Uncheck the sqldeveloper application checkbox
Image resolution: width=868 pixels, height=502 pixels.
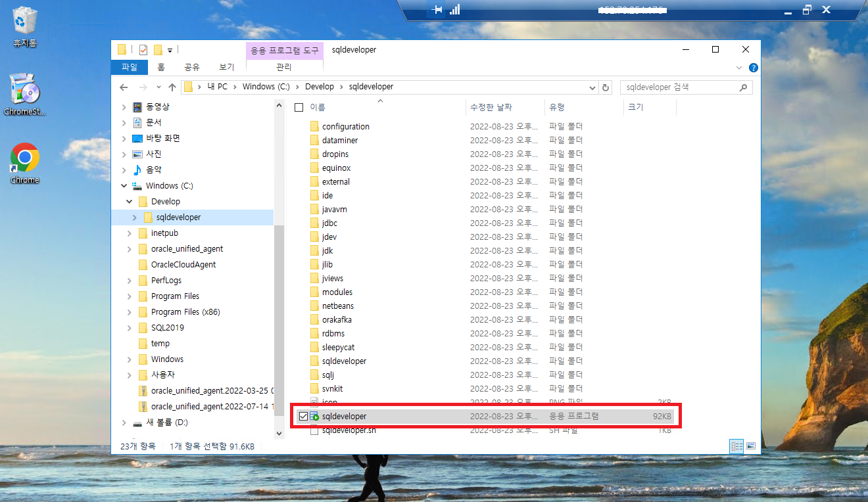pos(303,417)
